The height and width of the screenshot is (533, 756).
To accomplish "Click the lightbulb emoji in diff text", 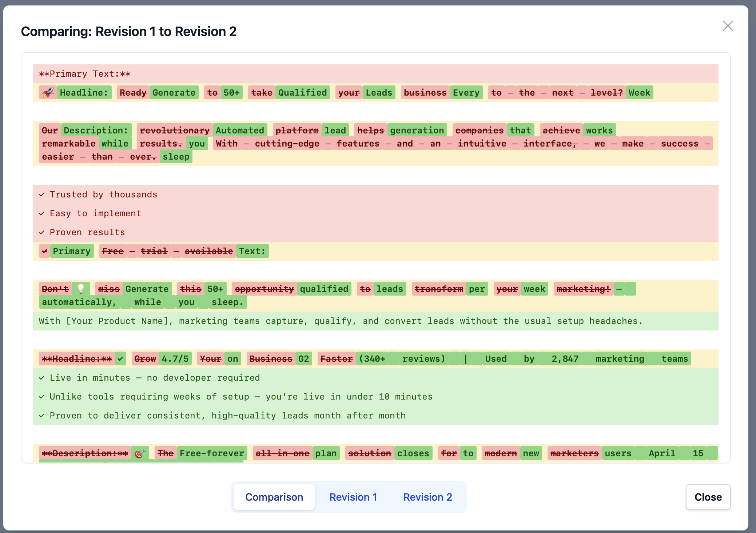I will [x=81, y=289].
